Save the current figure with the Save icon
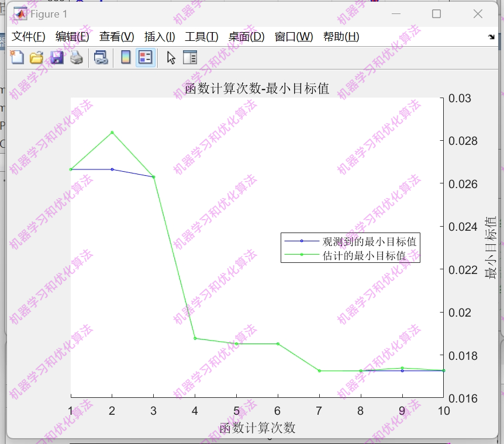Viewport: 504px width, 444px height. pos(56,57)
